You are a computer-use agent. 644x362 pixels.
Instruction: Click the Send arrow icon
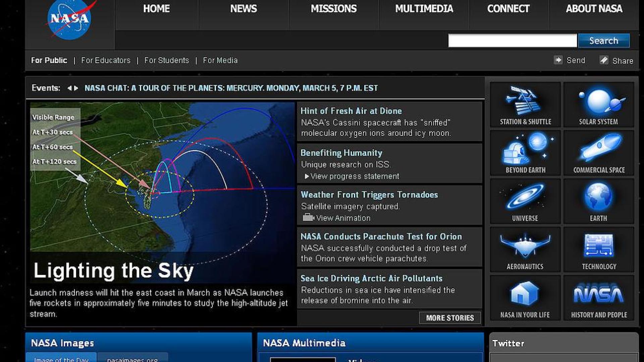pos(558,60)
